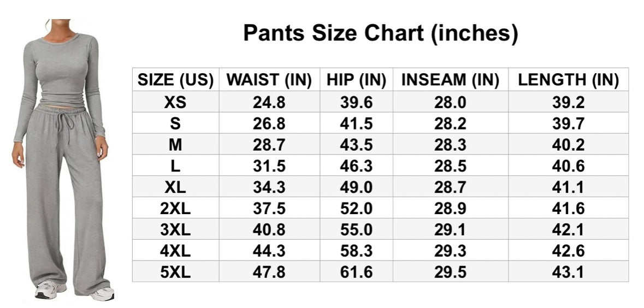The height and width of the screenshot is (308, 644).
Task: Select hip value 46.3 in the L row
Action: [x=356, y=166]
